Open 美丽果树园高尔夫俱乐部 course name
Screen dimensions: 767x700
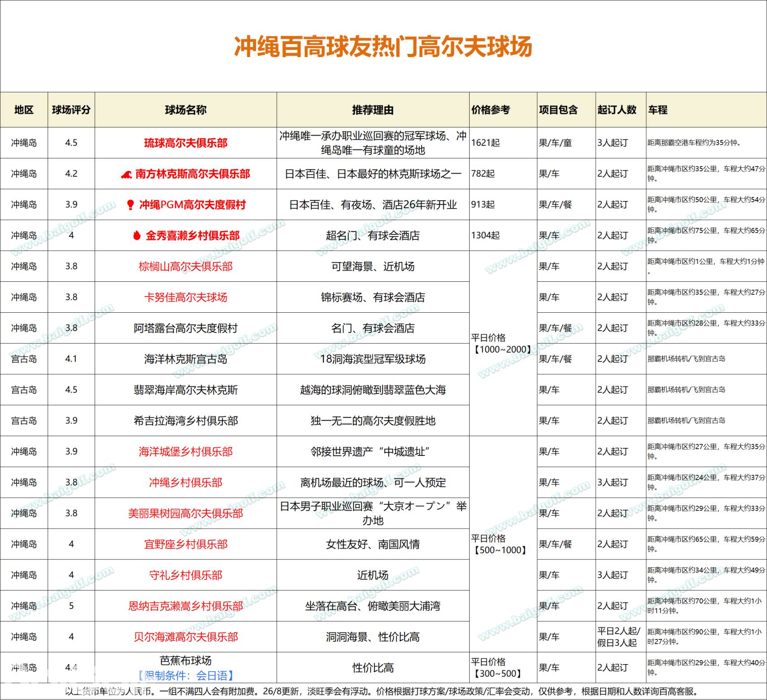click(186, 513)
